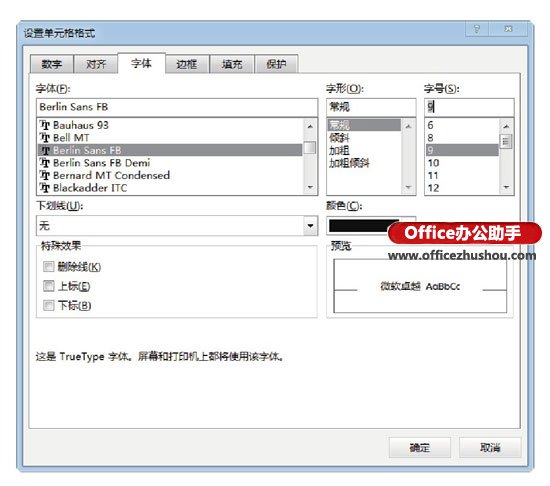Enable the 上标 superscript checkbox
This screenshot has height=486, width=550.
pos(48,286)
